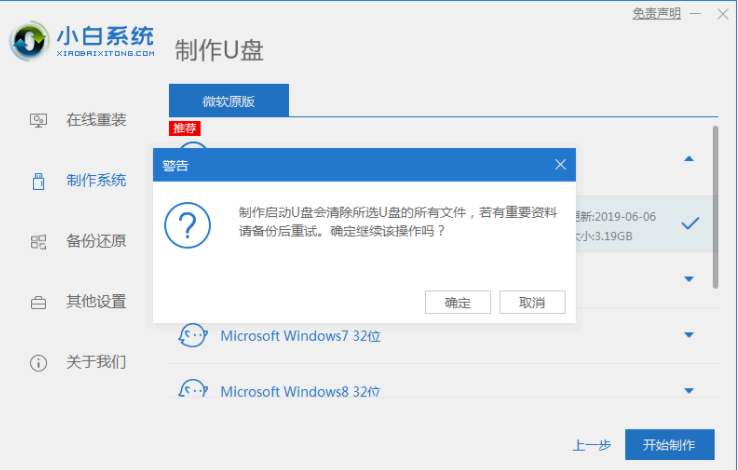
Task: Click the red 推荐 badge
Action: [184, 128]
